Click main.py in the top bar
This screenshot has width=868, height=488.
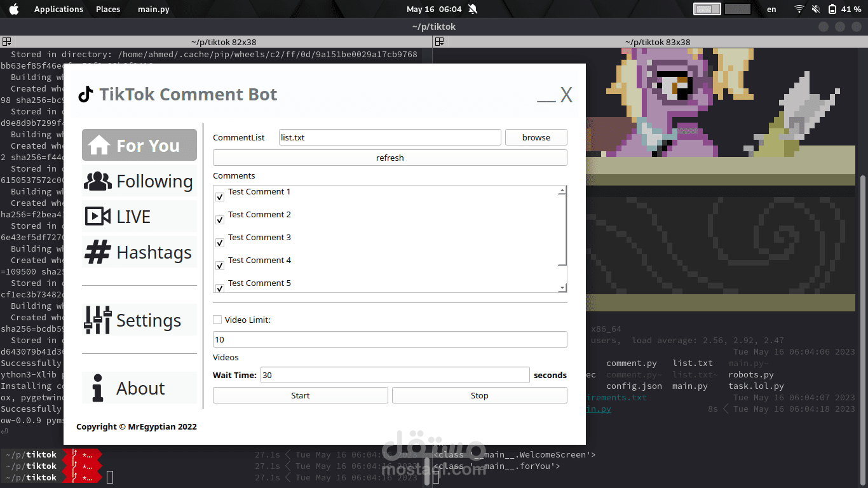click(x=154, y=9)
